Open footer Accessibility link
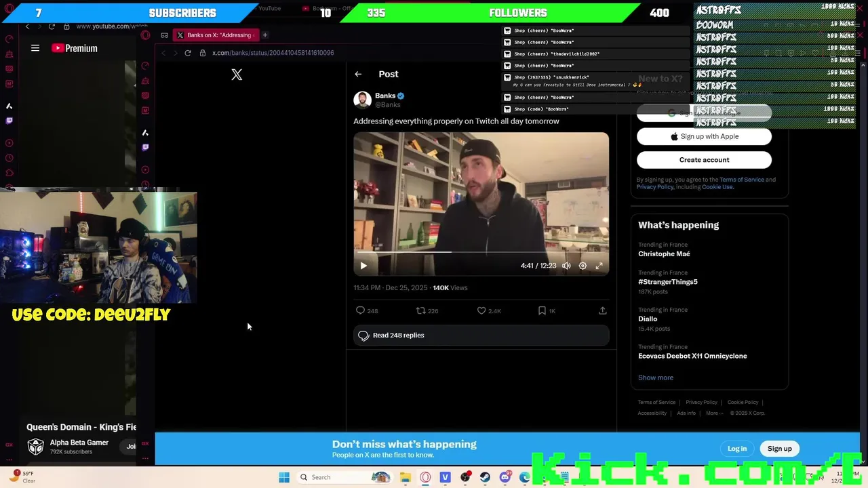 pyautogui.click(x=652, y=413)
